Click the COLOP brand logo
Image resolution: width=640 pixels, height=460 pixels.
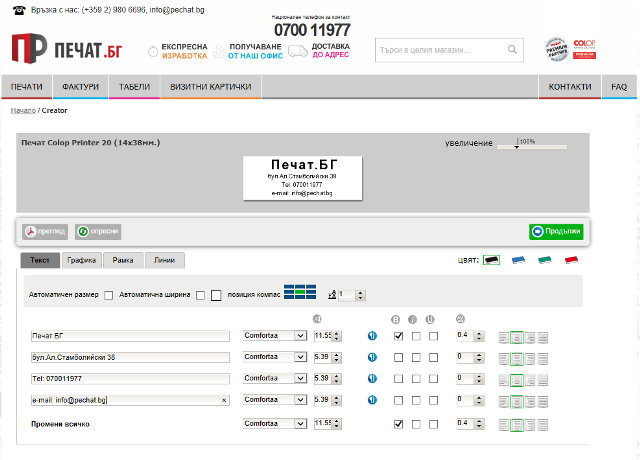point(584,49)
